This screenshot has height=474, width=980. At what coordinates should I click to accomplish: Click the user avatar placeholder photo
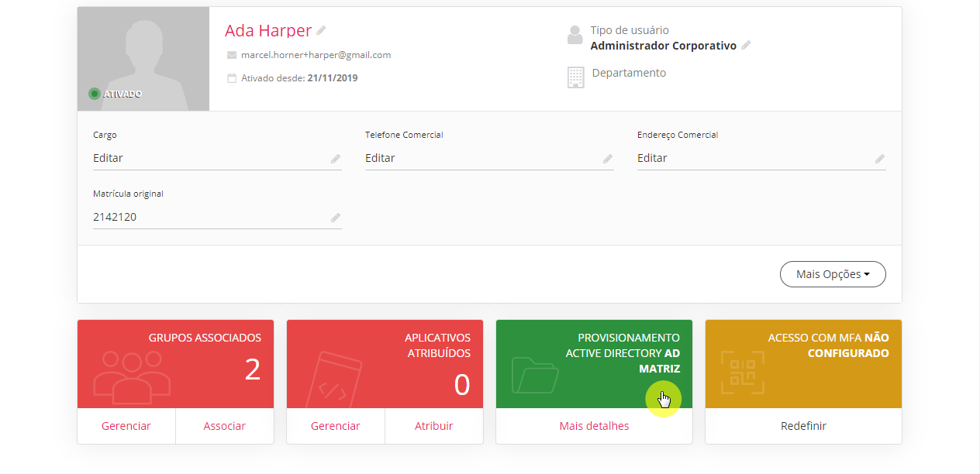(x=143, y=59)
